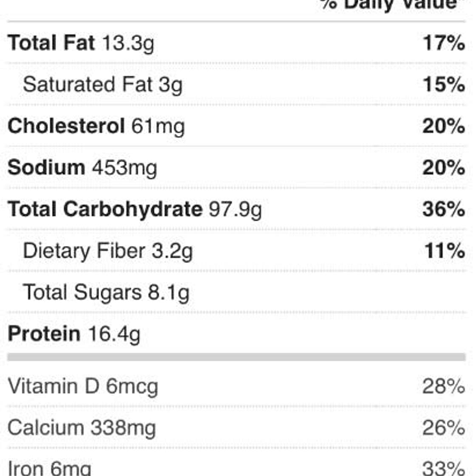
Task: Click the % Daily Value column header
Action: 393,5
